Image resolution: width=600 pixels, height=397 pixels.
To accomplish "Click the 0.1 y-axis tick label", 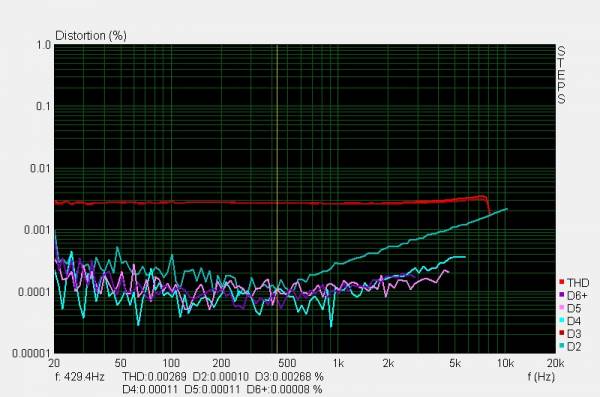I will 43,106.
